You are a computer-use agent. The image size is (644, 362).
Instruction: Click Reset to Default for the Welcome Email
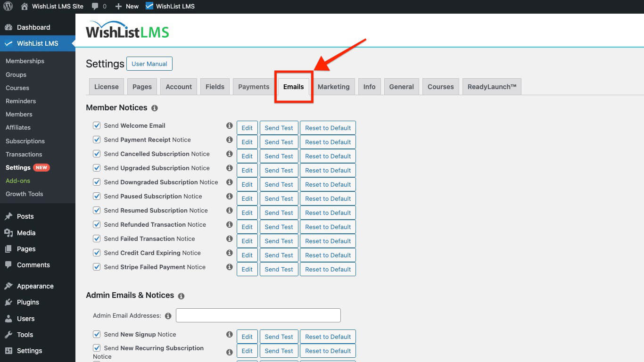[328, 128]
